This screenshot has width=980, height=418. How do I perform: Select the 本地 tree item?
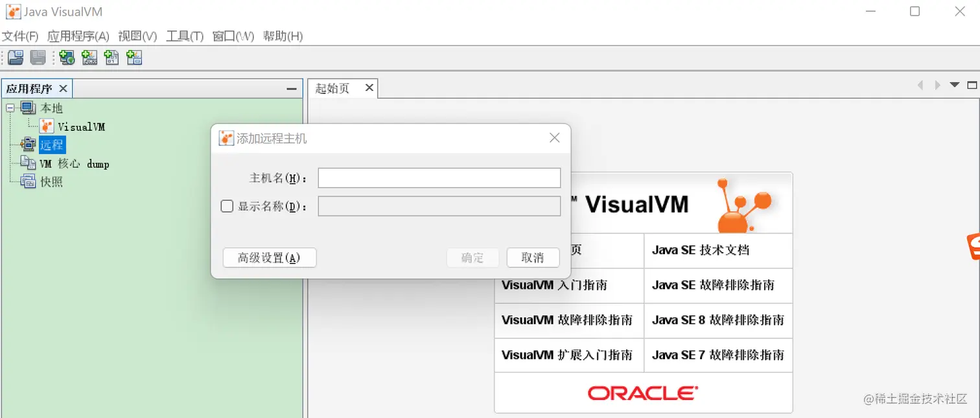(x=52, y=108)
